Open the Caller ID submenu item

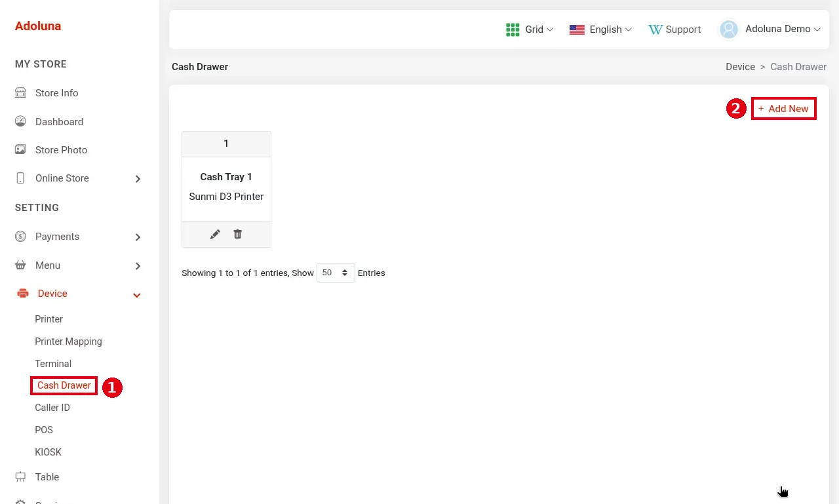(x=52, y=408)
